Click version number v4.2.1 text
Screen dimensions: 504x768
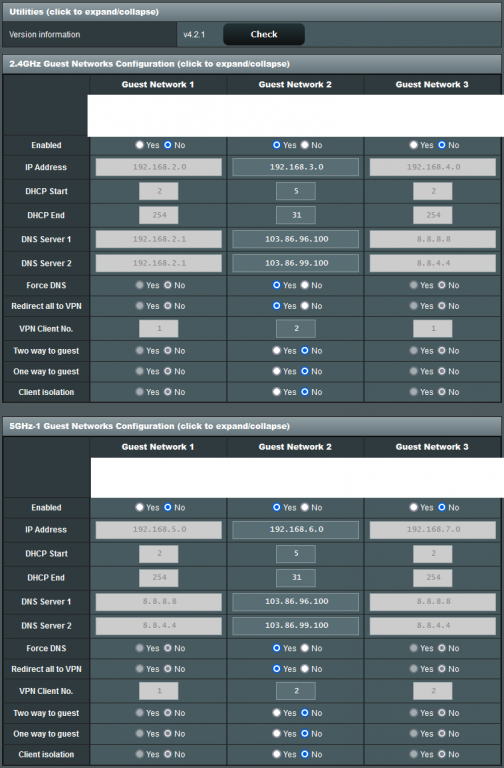click(x=194, y=35)
